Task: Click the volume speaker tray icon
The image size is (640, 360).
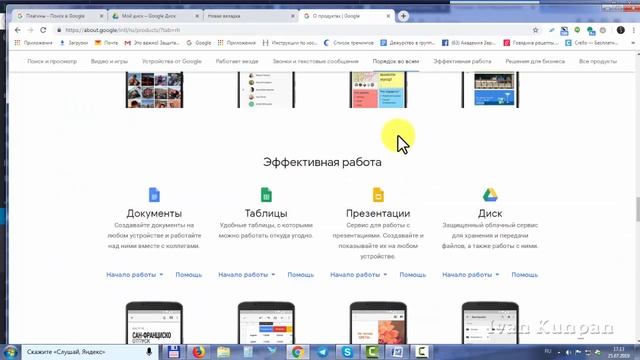Action: coord(568,352)
